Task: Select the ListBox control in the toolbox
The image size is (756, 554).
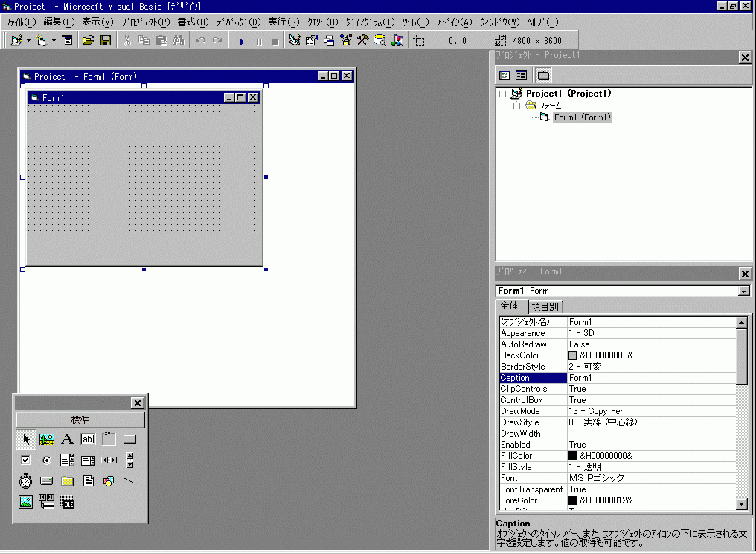Action: click(x=89, y=460)
